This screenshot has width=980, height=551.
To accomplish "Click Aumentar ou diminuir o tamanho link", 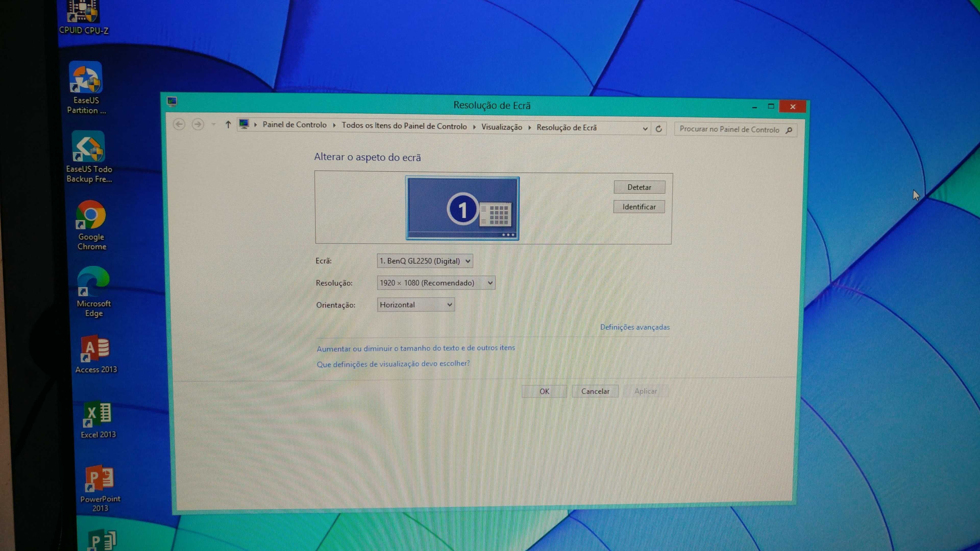I will [415, 348].
